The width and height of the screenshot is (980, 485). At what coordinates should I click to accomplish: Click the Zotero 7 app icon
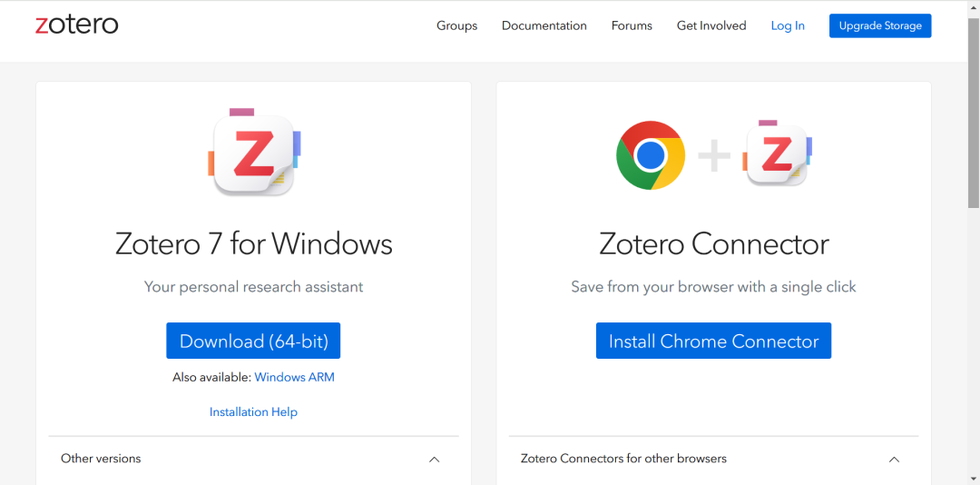(253, 153)
